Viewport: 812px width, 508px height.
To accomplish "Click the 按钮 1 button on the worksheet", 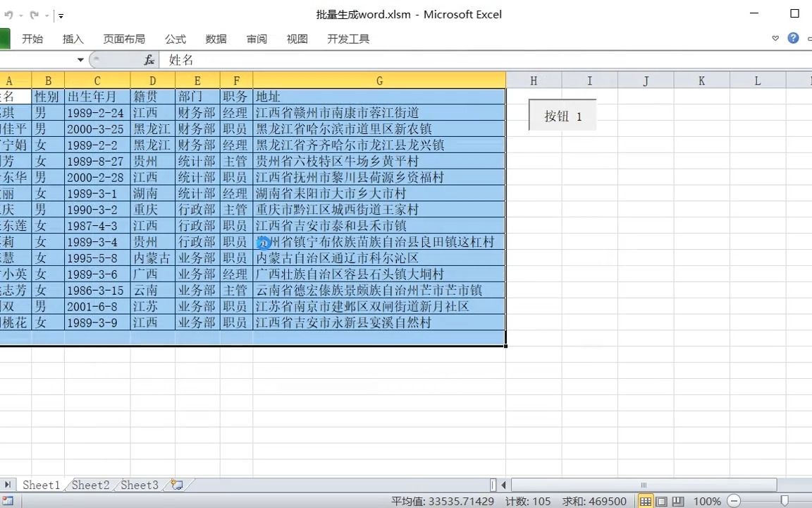I will pos(562,116).
